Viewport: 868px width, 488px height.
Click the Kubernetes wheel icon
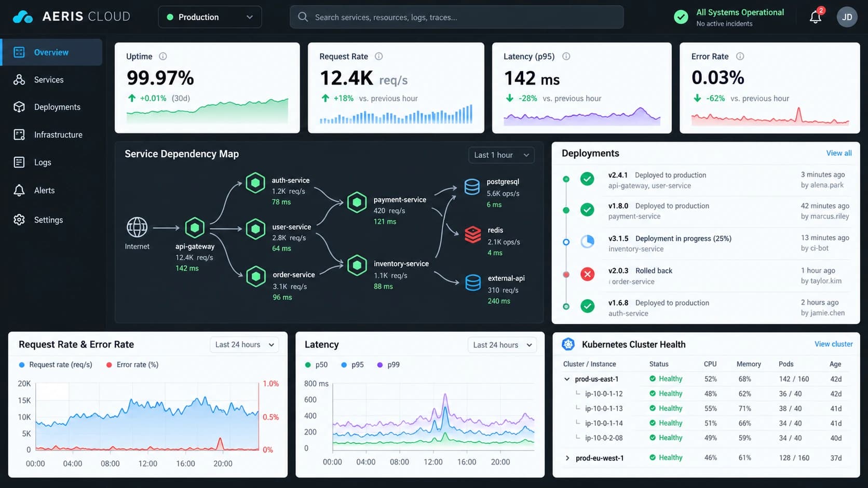point(568,344)
